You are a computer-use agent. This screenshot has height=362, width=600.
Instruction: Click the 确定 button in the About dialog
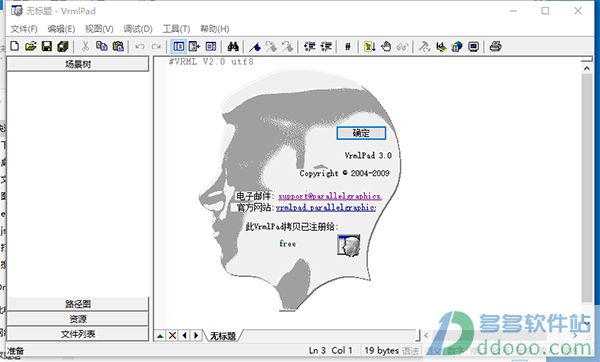click(361, 133)
